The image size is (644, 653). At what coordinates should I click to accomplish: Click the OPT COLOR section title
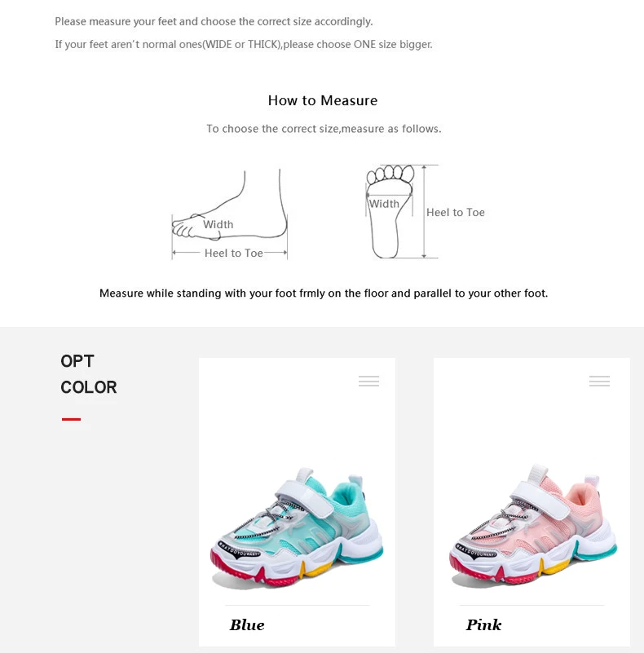click(88, 374)
